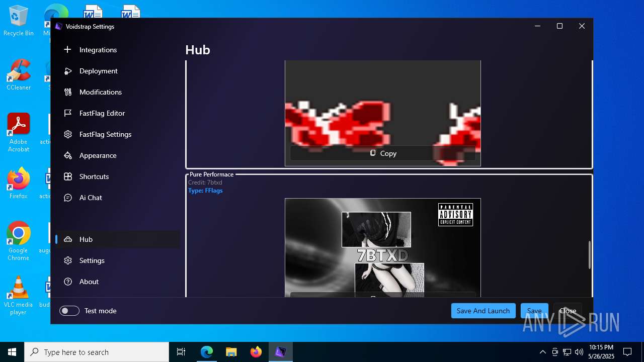Viewport: 644px width, 362px height.
Task: Maximize the Voidstrap Settings window
Action: point(559,26)
